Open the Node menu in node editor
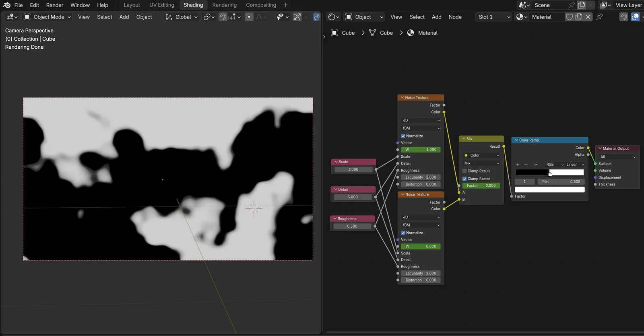 point(455,17)
